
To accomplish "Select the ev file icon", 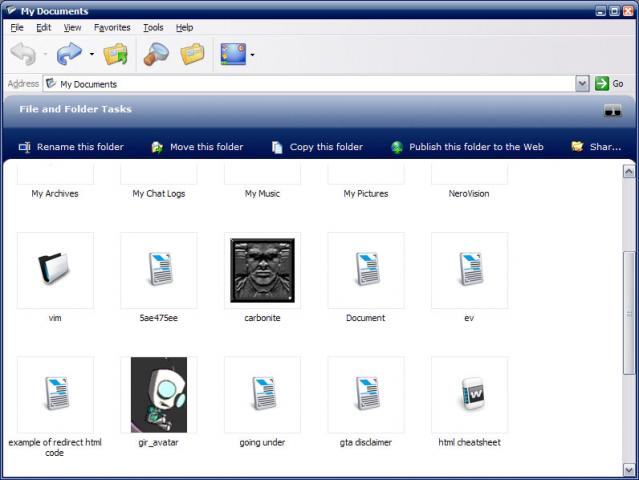I will [470, 269].
